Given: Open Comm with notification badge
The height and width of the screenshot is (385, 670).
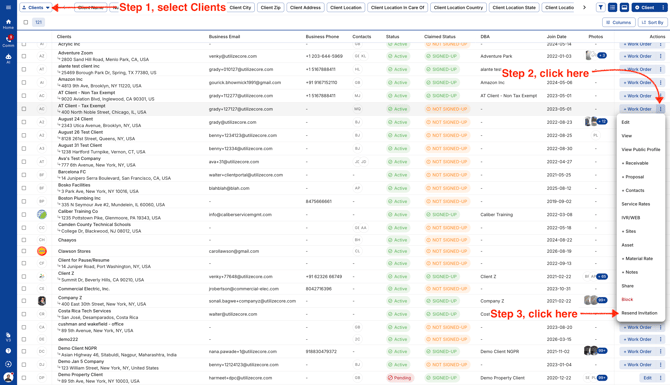Looking at the screenshot, I should tap(8, 41).
